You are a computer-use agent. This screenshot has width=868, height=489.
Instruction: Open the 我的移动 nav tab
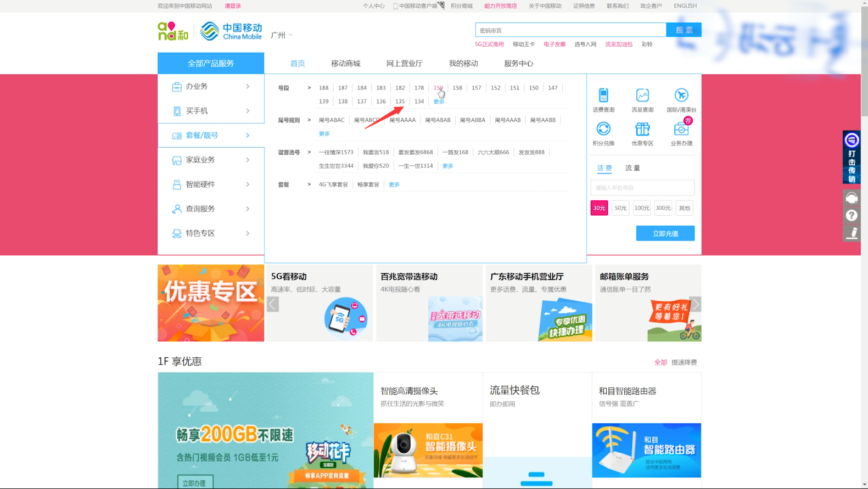pyautogui.click(x=463, y=64)
